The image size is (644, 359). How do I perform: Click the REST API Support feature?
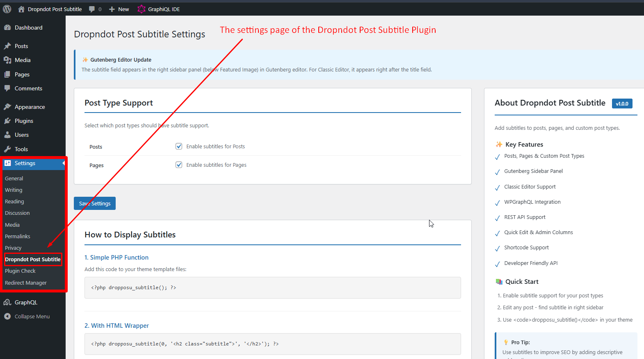(x=525, y=217)
